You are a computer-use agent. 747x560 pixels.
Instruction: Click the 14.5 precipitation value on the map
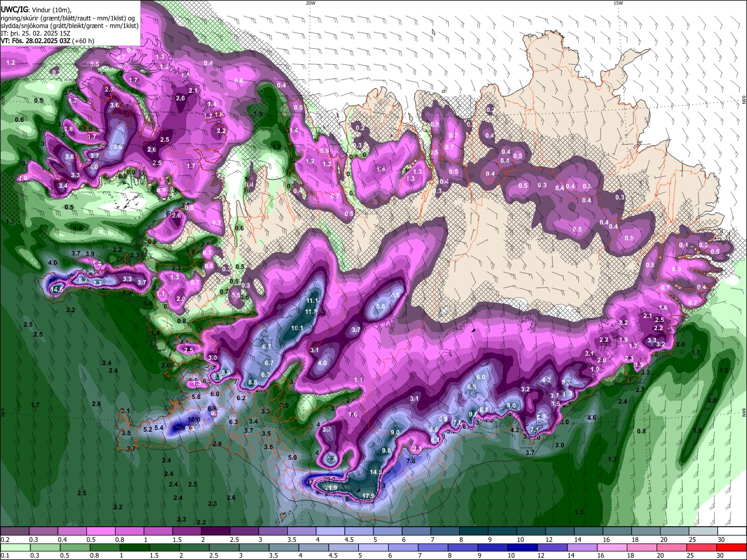(x=57, y=289)
